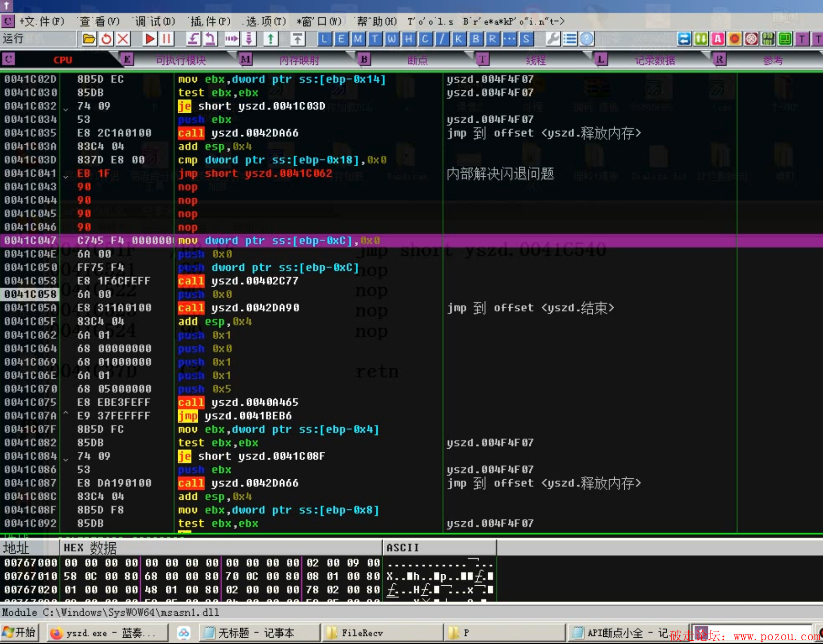This screenshot has height=644, width=823.
Task: Open the 调试(D) menu
Action: coord(155,21)
